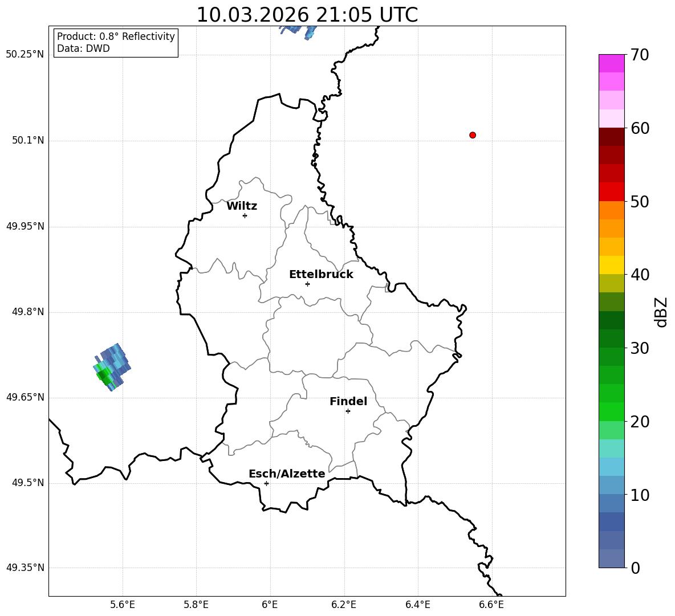Click the 5.8°E longitude label

tap(196, 605)
